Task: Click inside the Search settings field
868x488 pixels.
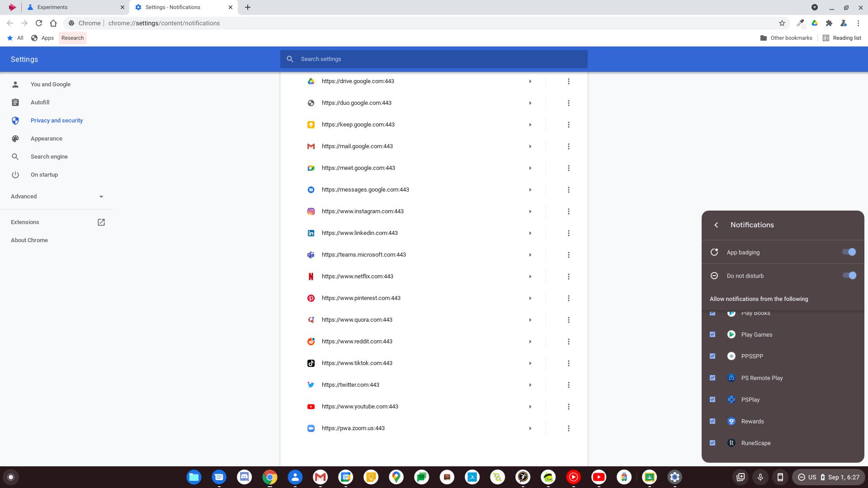Action: (434, 59)
